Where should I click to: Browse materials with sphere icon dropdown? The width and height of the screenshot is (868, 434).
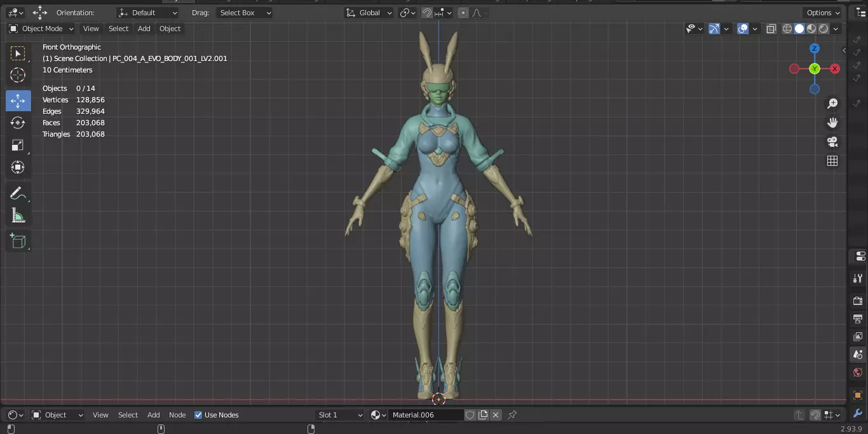coord(378,415)
